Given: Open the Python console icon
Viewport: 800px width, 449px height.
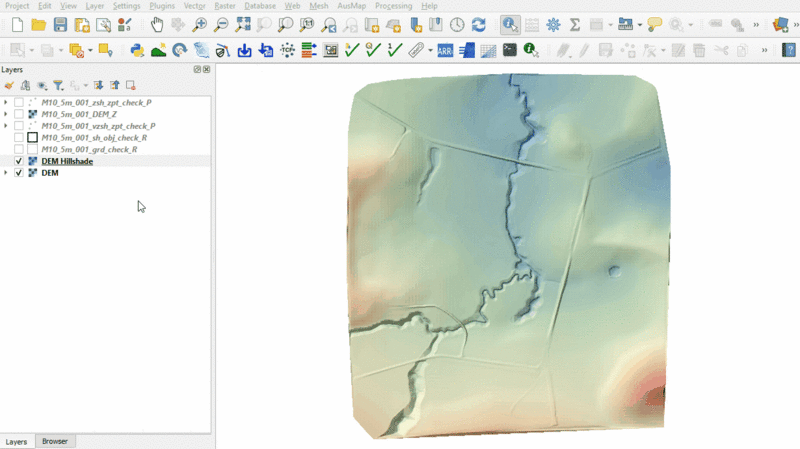Looking at the screenshot, I should click(137, 49).
